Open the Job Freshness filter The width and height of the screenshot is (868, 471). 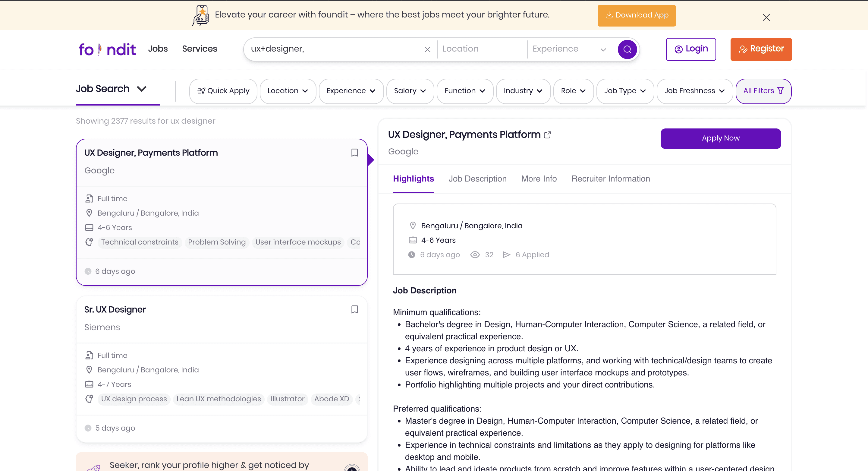pyautogui.click(x=694, y=91)
